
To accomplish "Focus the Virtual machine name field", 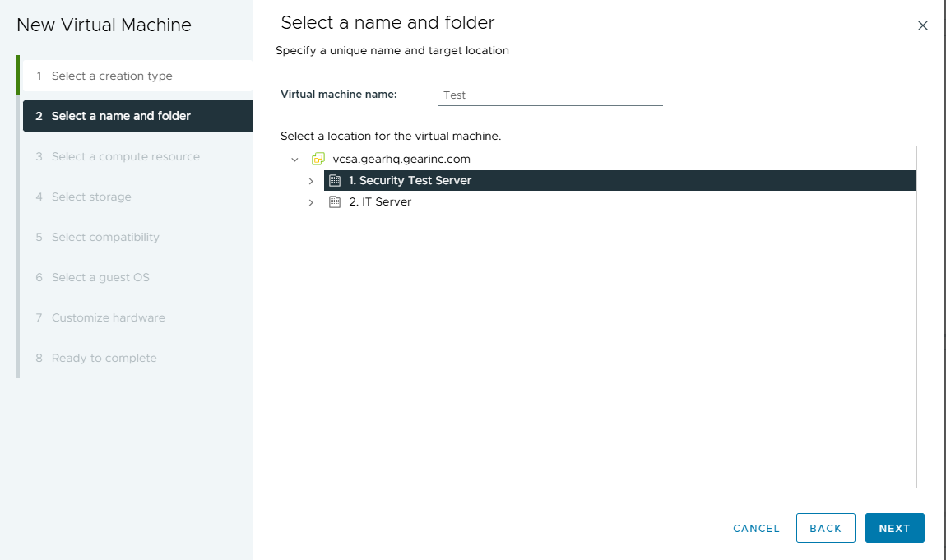I will pyautogui.click(x=550, y=95).
